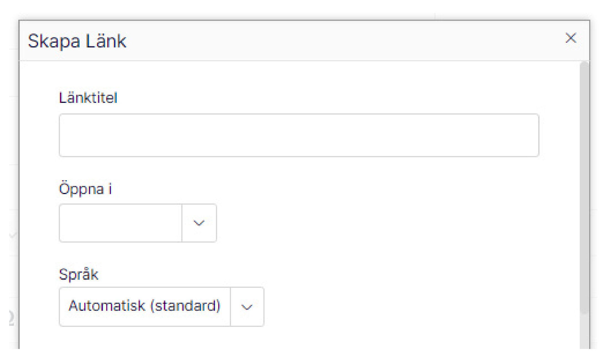Show language options via Språk chevron icon

point(247,307)
